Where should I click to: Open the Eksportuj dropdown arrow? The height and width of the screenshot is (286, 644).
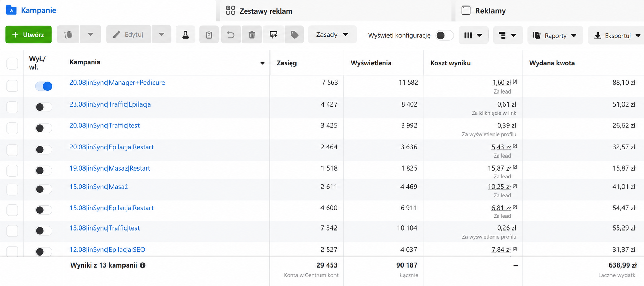(x=638, y=36)
